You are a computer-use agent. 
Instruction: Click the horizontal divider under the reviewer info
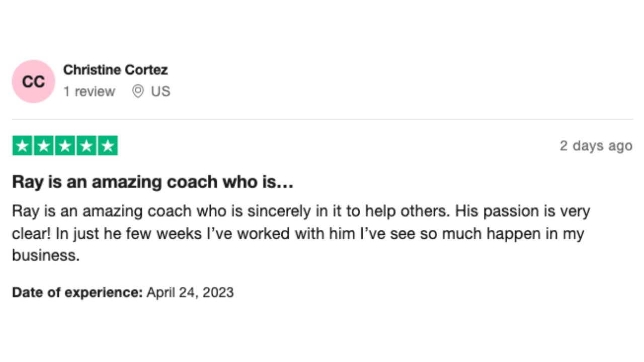322,120
